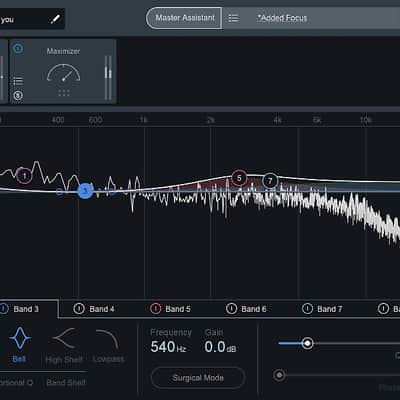Click the 10k frequency ruler label

[x=365, y=120]
